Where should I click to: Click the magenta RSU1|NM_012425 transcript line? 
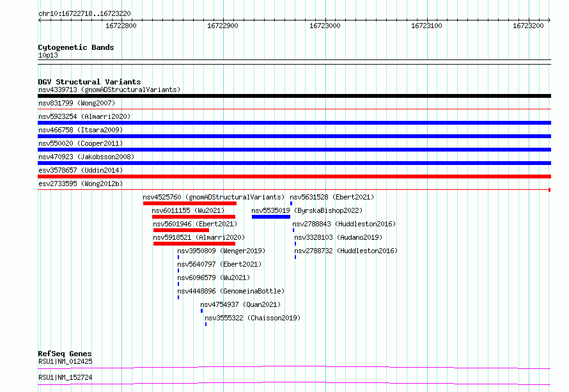coord(294,367)
